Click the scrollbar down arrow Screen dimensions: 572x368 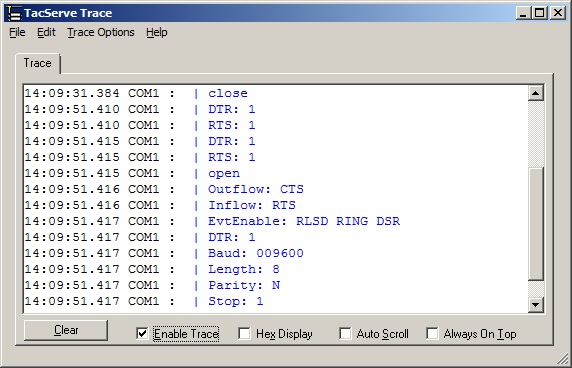(536, 305)
